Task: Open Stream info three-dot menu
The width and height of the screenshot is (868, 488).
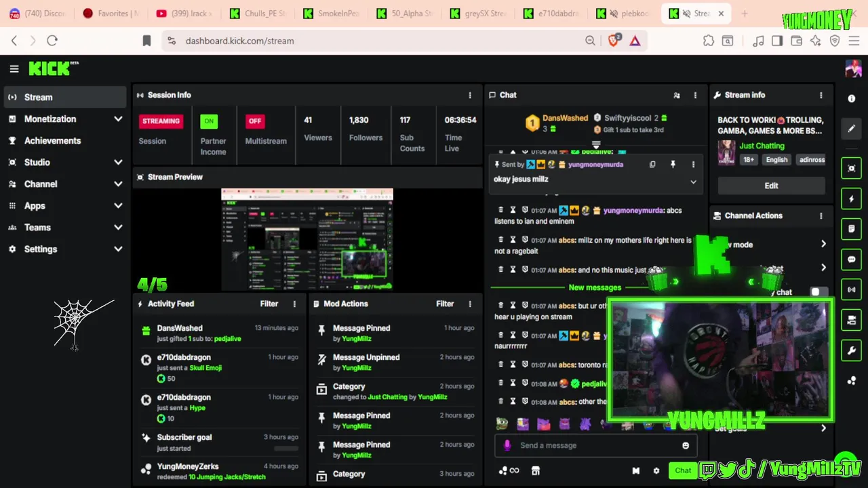Action: tap(821, 96)
